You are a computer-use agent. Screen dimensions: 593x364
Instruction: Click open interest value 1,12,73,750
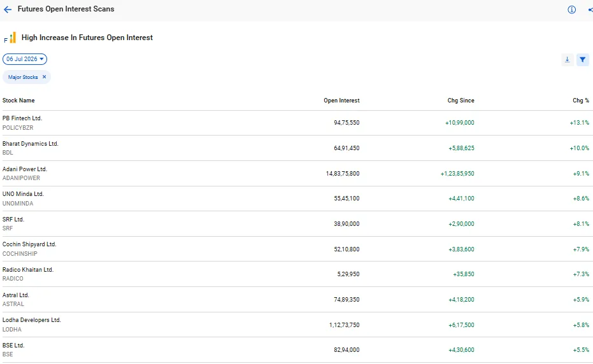tap(344, 325)
